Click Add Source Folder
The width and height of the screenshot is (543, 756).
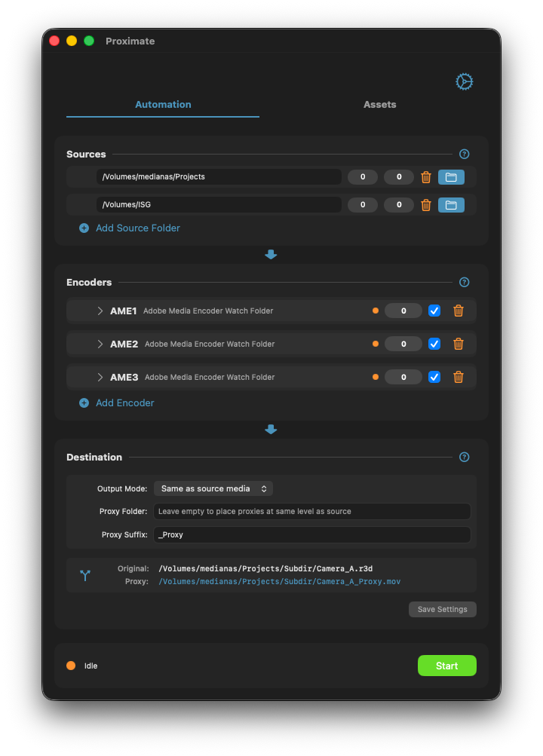pos(129,228)
